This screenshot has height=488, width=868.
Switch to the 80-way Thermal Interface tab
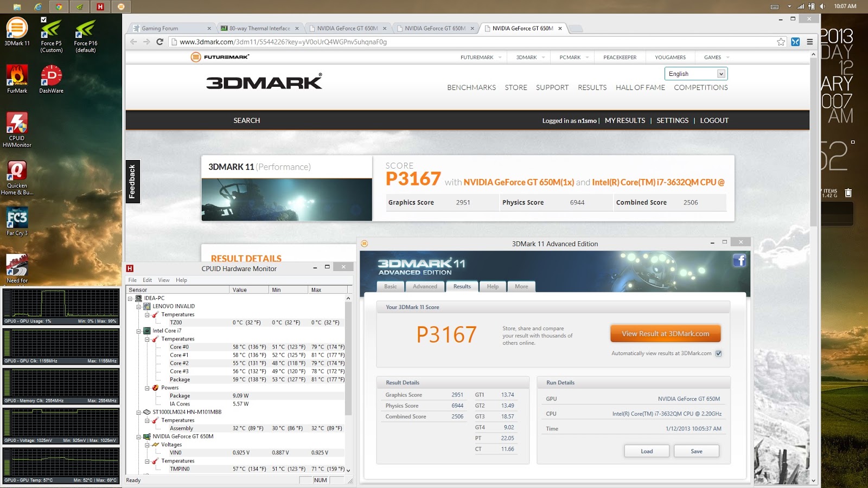click(260, 28)
